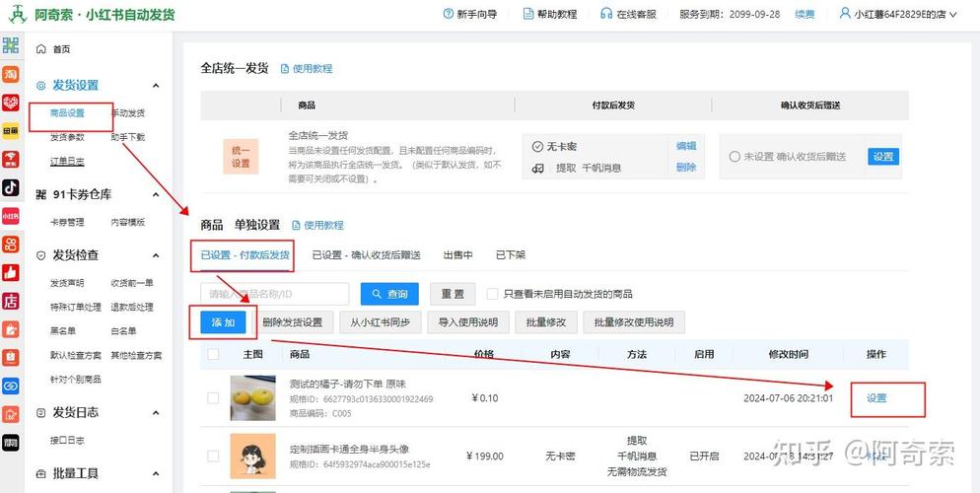Click the blue 查询 search button
This screenshot has width=980, height=493.
[389, 294]
